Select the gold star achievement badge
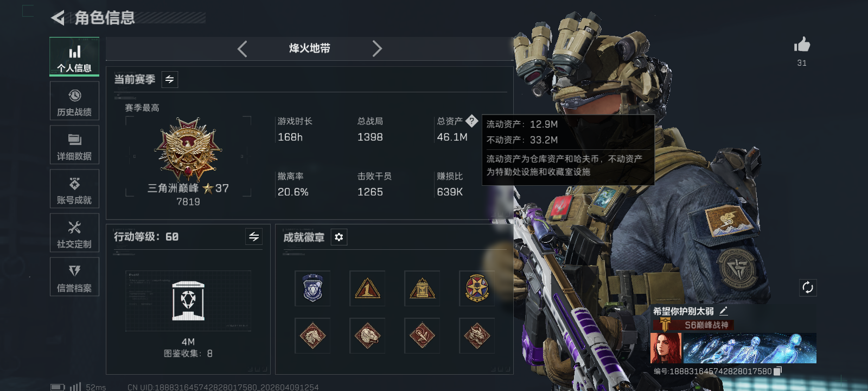Viewport: 868px width, 391px height. coord(476,288)
